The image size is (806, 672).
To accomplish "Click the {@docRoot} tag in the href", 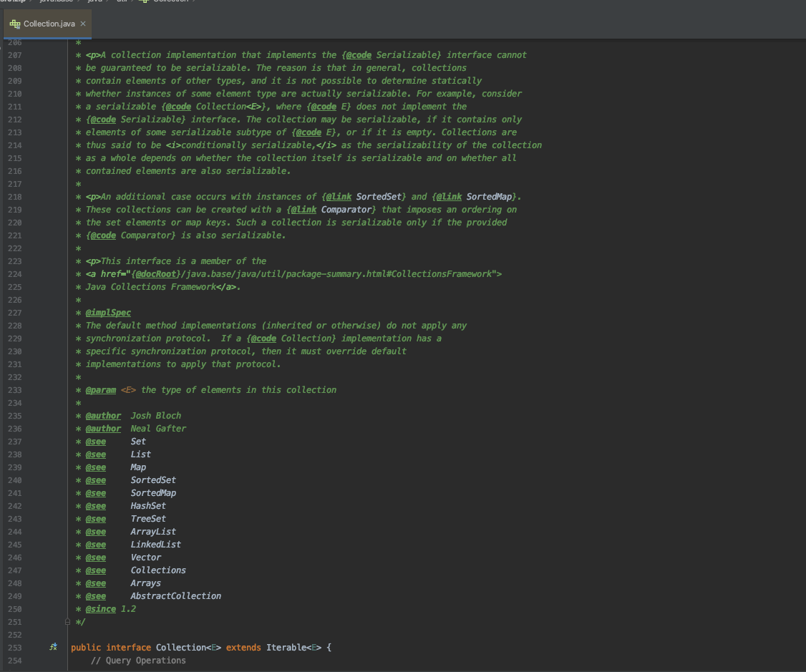I will (x=157, y=274).
